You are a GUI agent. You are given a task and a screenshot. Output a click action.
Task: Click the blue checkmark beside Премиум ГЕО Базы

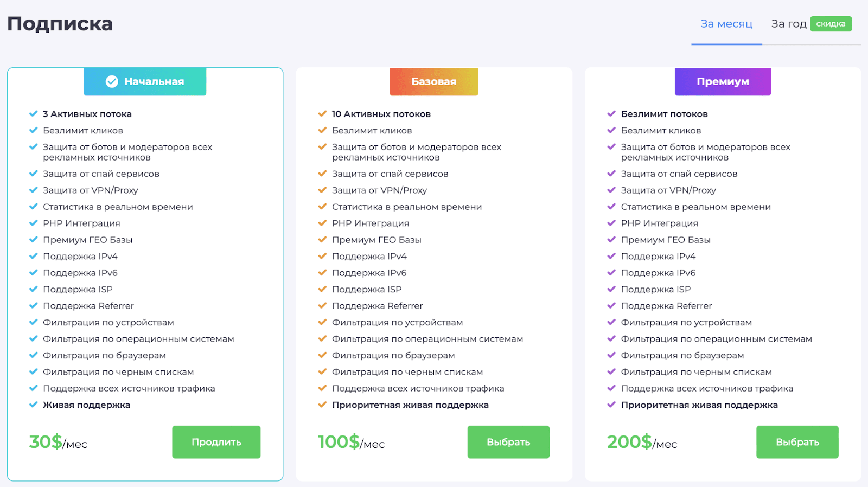[x=34, y=239]
